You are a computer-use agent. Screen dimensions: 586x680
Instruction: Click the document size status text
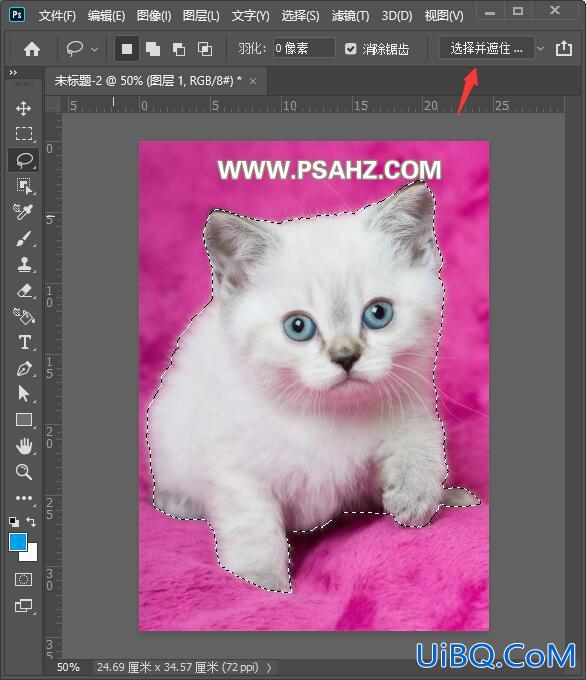(177, 667)
